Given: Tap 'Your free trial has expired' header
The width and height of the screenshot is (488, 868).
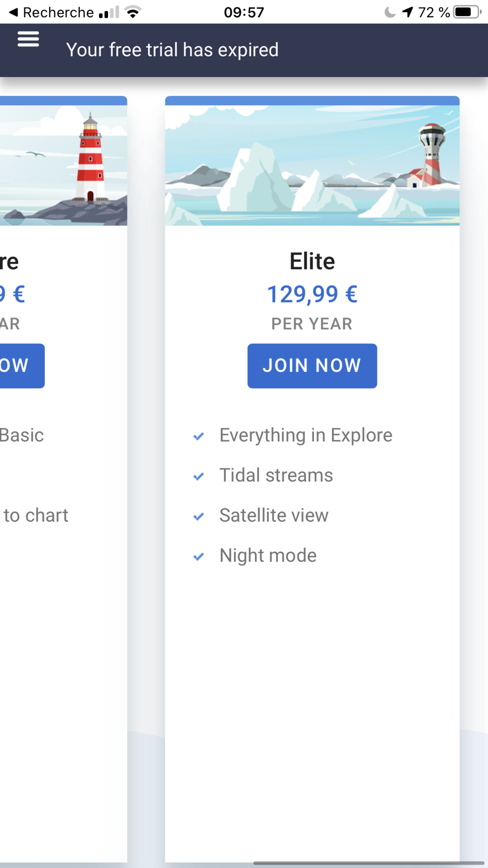Looking at the screenshot, I should point(172,50).
